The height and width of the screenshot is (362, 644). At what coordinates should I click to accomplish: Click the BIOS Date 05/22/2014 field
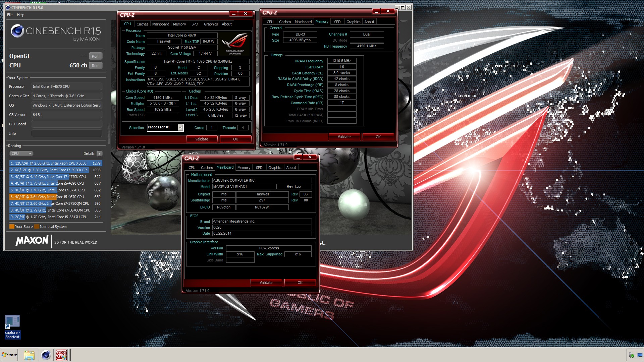tap(262, 234)
